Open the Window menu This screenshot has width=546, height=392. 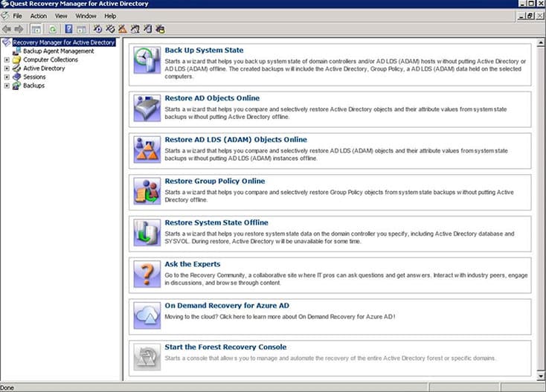[x=86, y=16]
